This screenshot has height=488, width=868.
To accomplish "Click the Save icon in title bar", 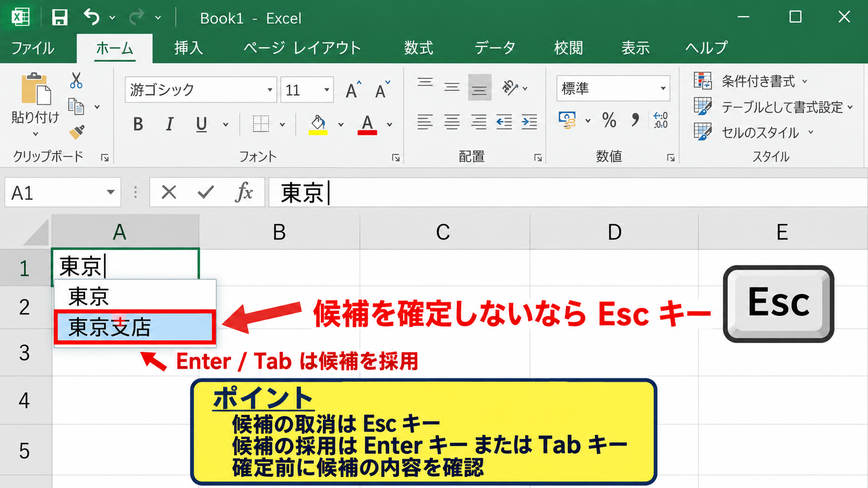I will coord(60,18).
